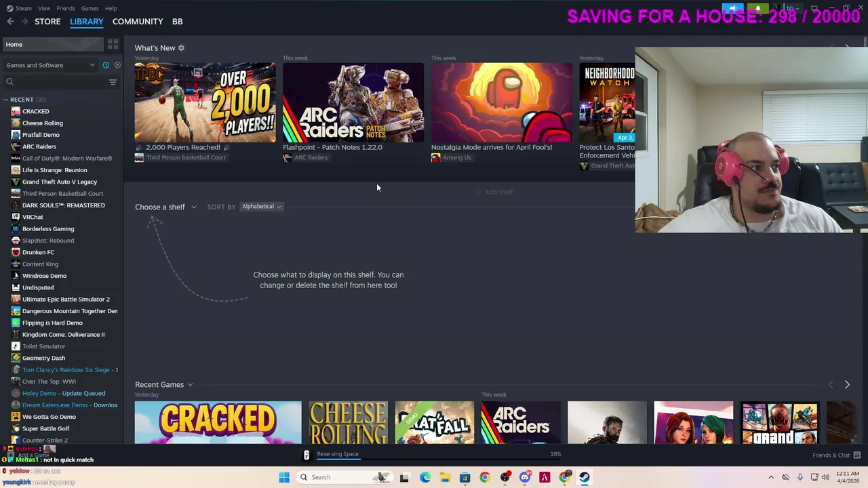868x488 pixels.
Task: Open Nostalgia Mode arrives for April Fool's
Action: 492,147
